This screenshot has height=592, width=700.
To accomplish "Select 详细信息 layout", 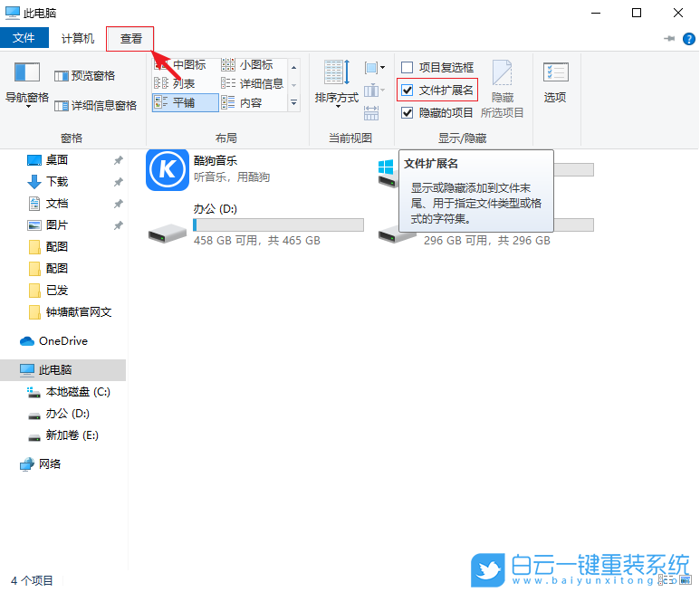I will click(x=253, y=83).
